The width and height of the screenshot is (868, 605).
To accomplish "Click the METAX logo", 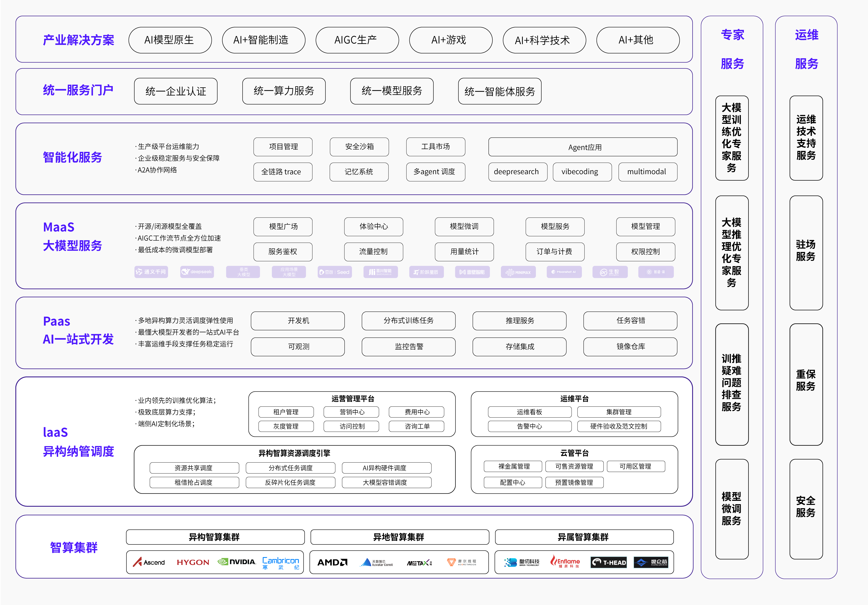I will pos(420,563).
